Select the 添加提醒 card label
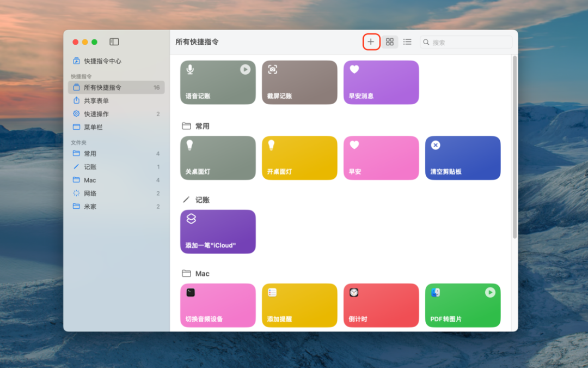This screenshot has height=368, width=588. (x=279, y=319)
